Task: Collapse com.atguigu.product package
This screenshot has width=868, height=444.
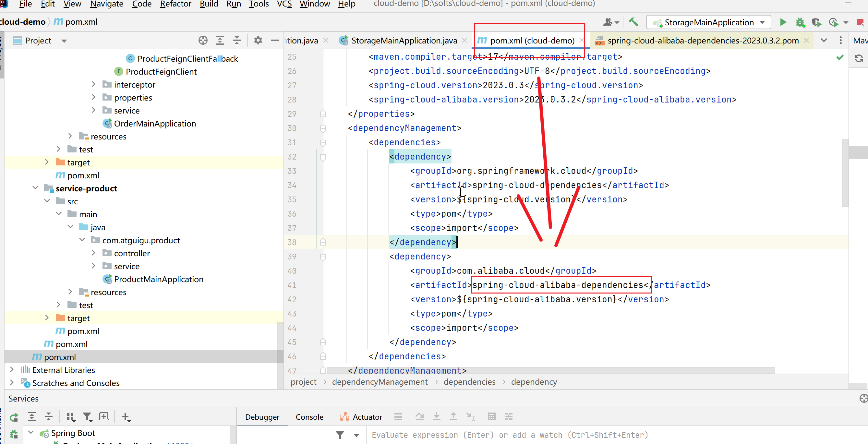Action: click(x=82, y=240)
